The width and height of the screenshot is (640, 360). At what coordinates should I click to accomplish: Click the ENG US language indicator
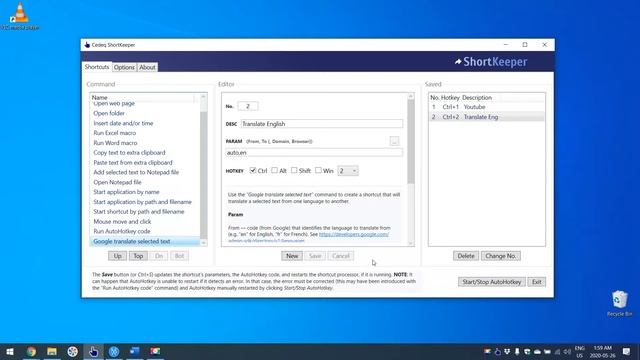point(580,351)
